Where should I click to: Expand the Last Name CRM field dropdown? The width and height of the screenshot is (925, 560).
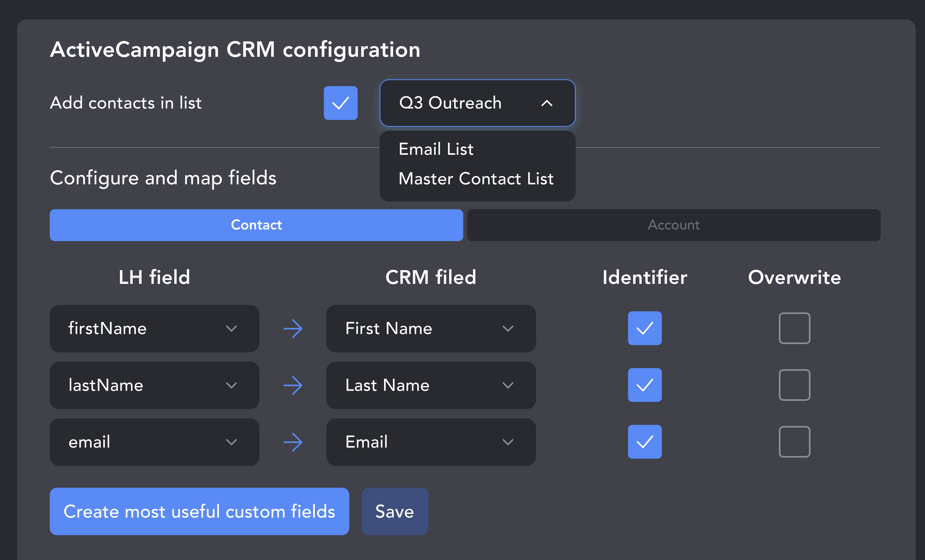pos(431,385)
